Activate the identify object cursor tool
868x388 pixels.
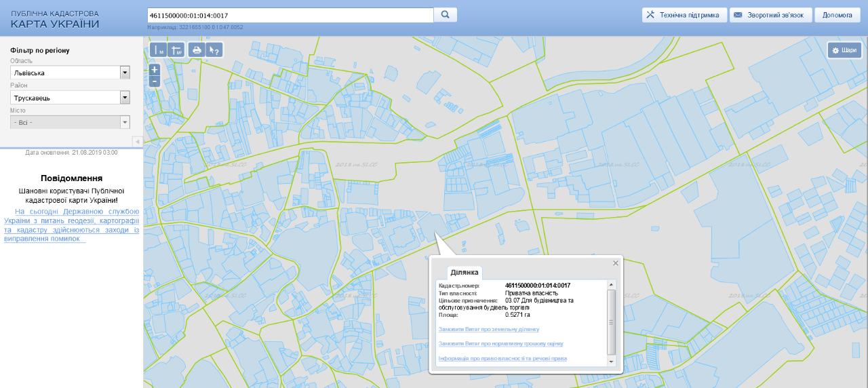[214, 50]
